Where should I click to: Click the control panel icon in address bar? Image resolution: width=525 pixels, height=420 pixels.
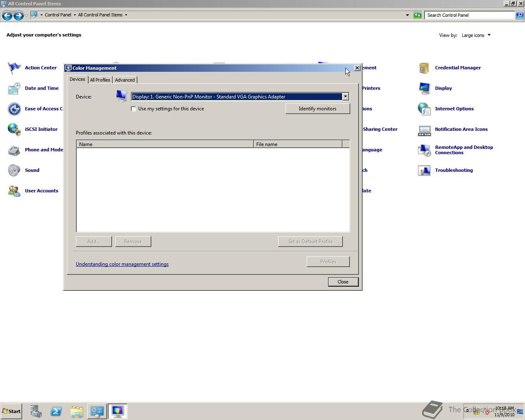click(34, 15)
